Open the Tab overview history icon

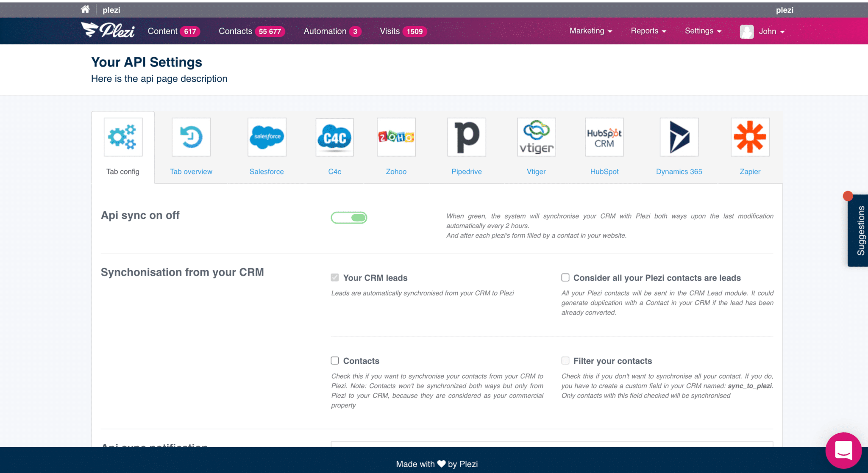191,137
